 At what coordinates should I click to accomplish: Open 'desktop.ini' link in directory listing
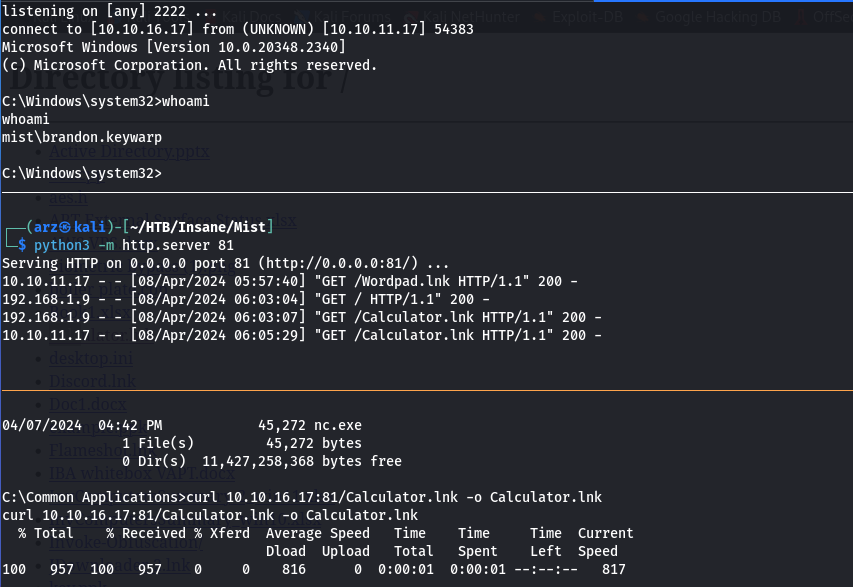click(x=91, y=358)
